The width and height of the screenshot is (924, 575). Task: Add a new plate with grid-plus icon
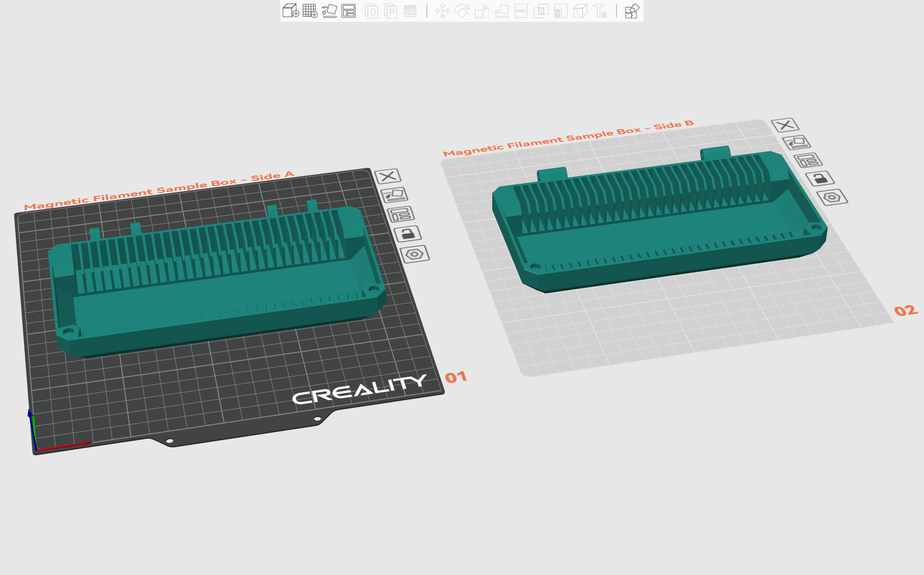click(310, 10)
